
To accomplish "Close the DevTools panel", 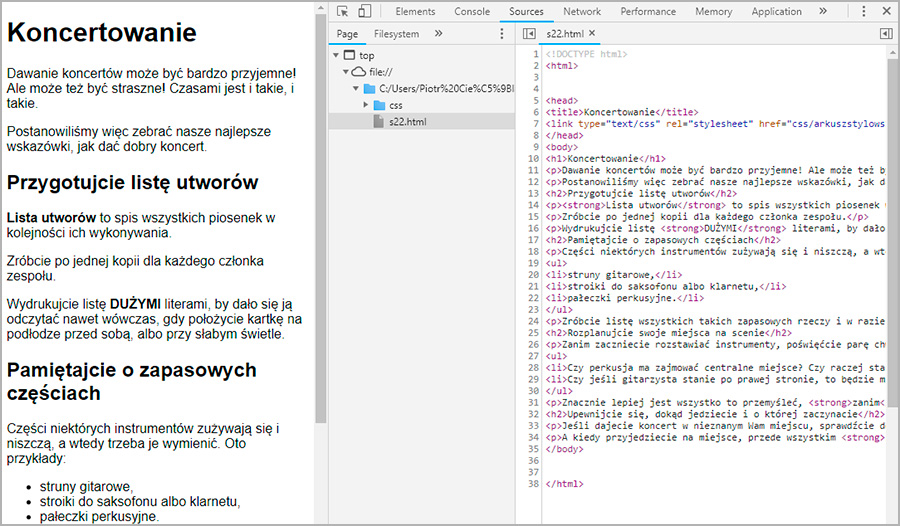I will (x=886, y=11).
